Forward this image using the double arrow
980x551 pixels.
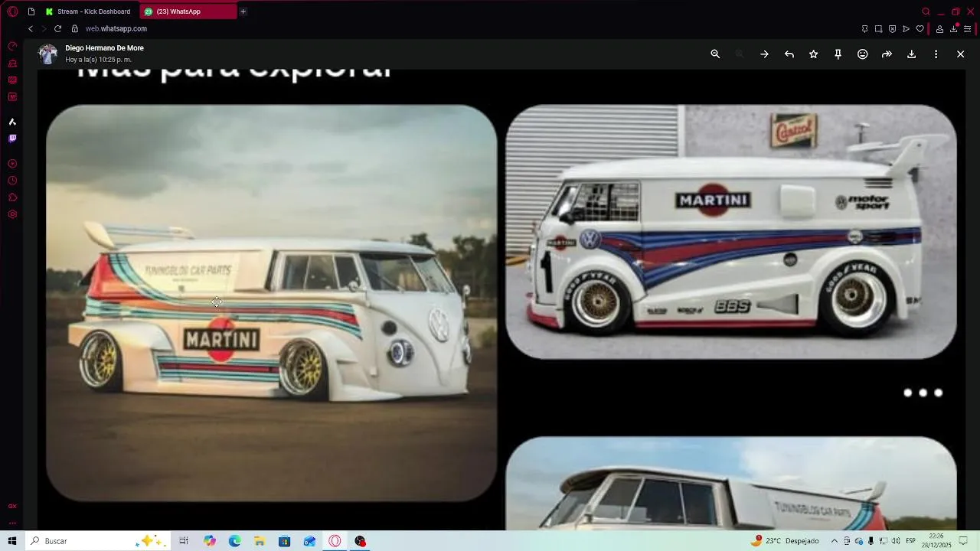887,54
